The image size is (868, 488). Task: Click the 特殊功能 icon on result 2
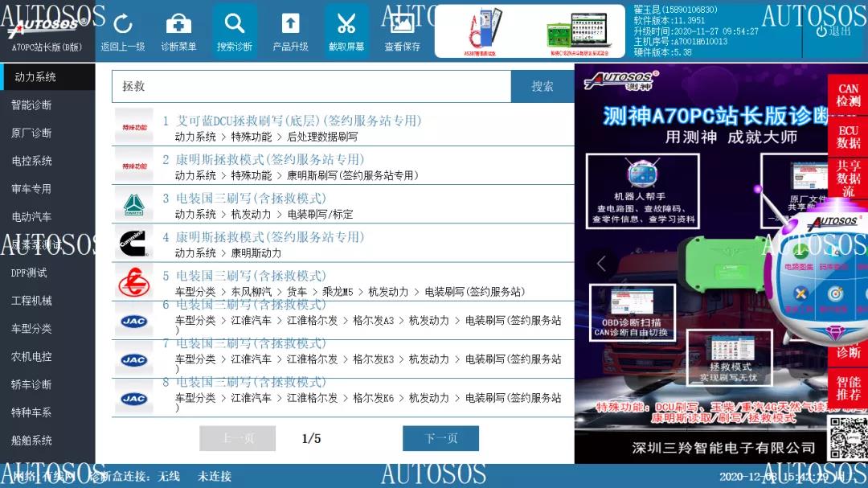tap(134, 166)
